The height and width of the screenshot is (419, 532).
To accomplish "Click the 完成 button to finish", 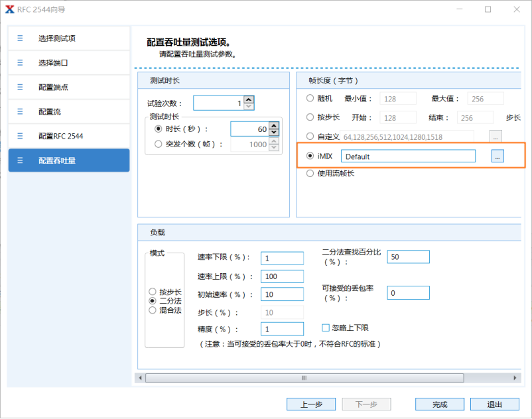I will 440,404.
